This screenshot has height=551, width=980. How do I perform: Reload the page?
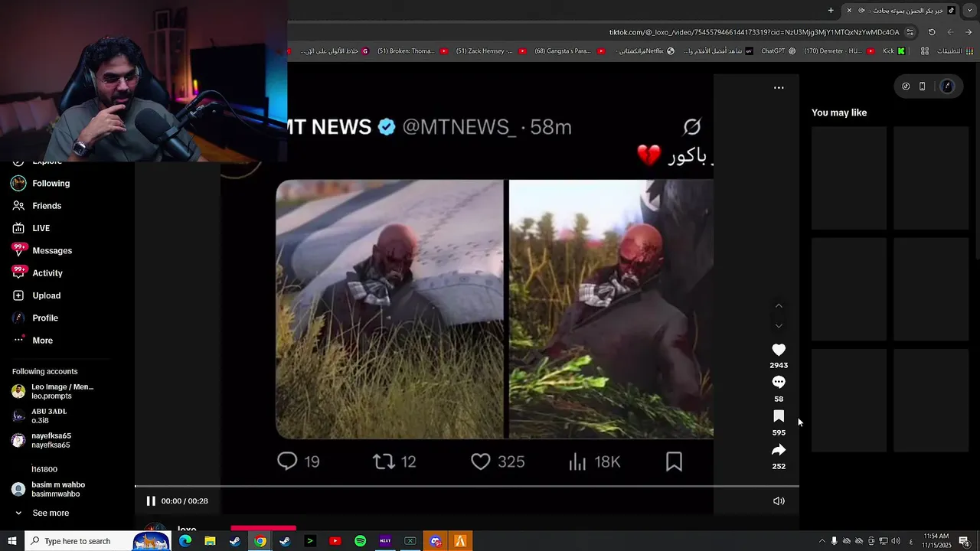point(932,32)
